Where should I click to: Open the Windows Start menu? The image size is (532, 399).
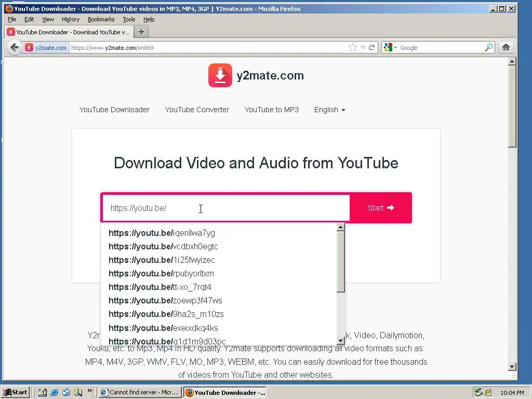tap(16, 392)
